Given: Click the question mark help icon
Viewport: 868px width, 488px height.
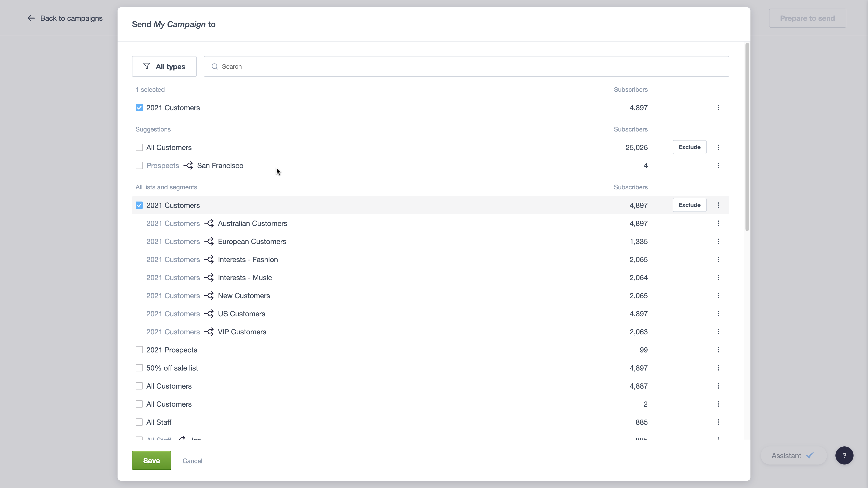Looking at the screenshot, I should (x=844, y=455).
